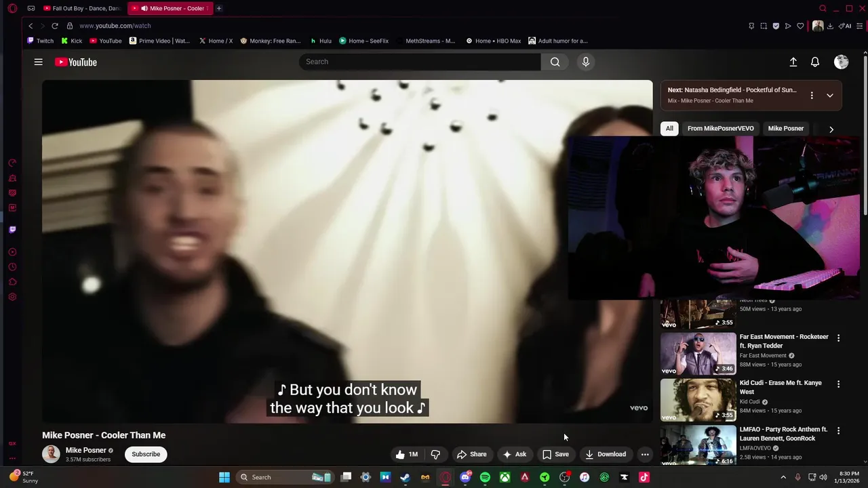Open more actions ellipsis under video
868x488 pixels.
point(645,454)
